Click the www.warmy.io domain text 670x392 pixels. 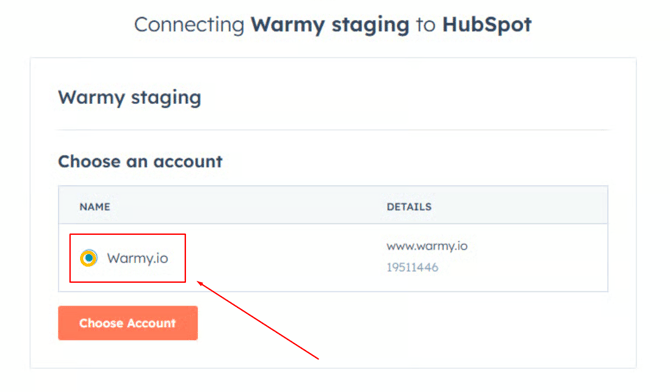(x=427, y=246)
